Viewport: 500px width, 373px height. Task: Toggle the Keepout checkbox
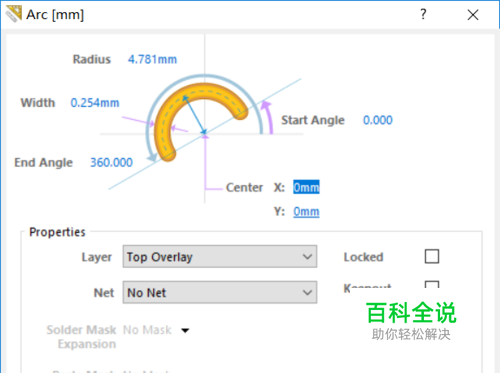pyautogui.click(x=432, y=284)
